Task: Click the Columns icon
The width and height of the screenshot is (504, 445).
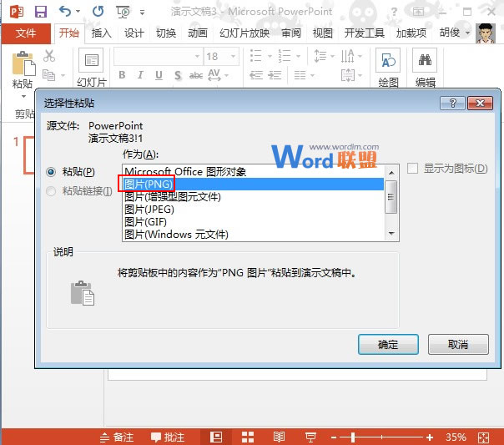Action: tap(300, 75)
